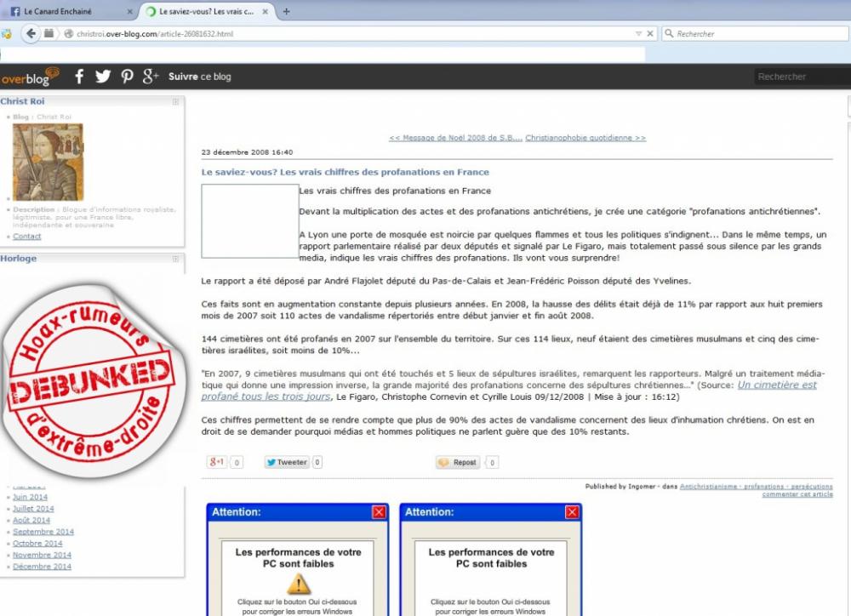851x616 pixels.
Task: Click the Google +1 counter showing 0
Action: 236,462
